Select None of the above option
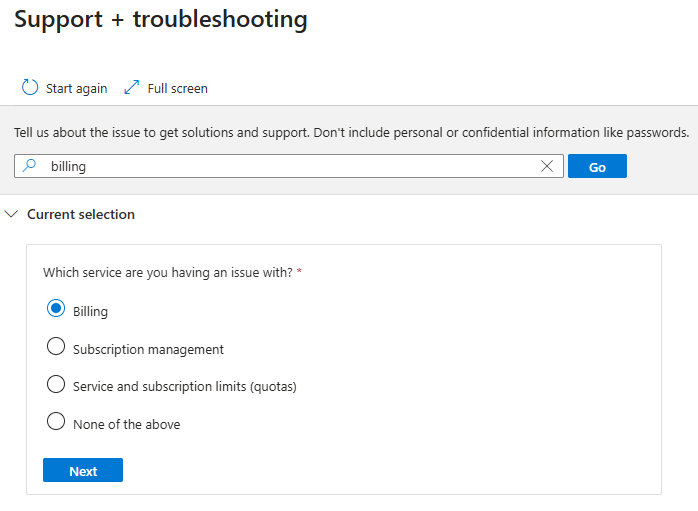Image resolution: width=698 pixels, height=511 pixels. [x=56, y=421]
